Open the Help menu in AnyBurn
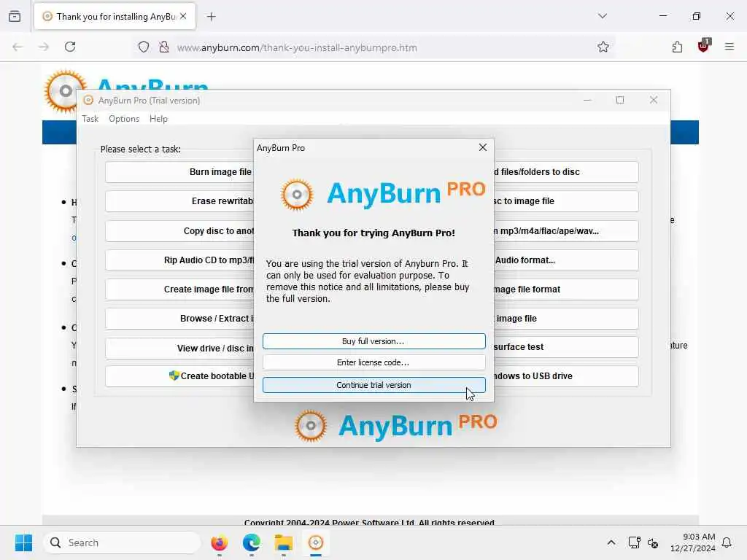The width and height of the screenshot is (747, 560). point(158,119)
